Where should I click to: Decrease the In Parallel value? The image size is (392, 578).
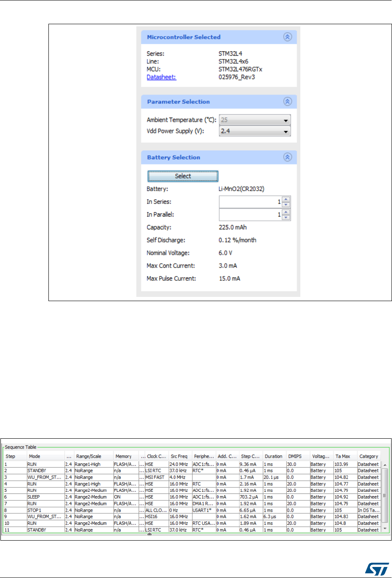pyautogui.click(x=286, y=217)
